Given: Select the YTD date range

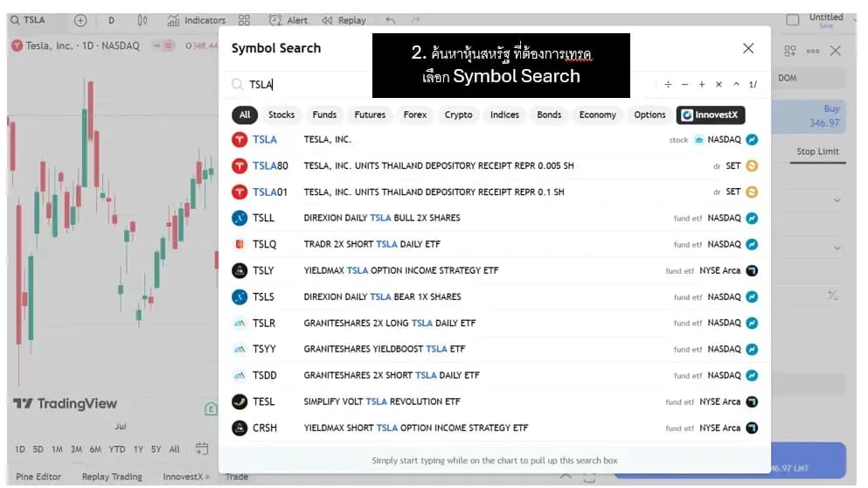Looking at the screenshot, I should (117, 450).
